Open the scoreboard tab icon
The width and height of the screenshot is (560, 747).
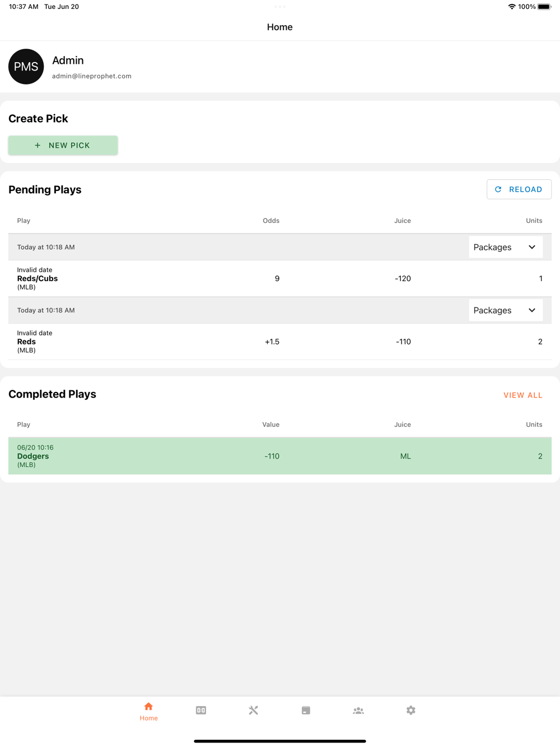pyautogui.click(x=201, y=710)
